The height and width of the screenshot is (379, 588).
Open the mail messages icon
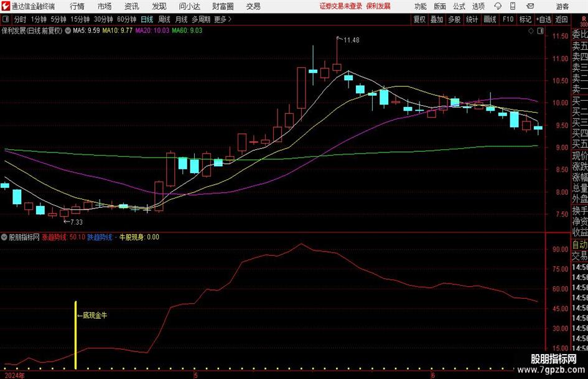(x=530, y=6)
